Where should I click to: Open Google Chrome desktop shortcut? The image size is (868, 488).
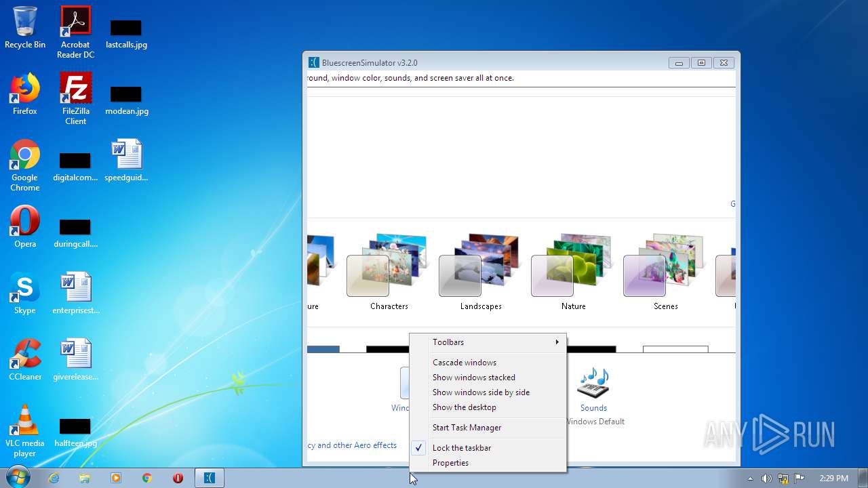point(25,165)
